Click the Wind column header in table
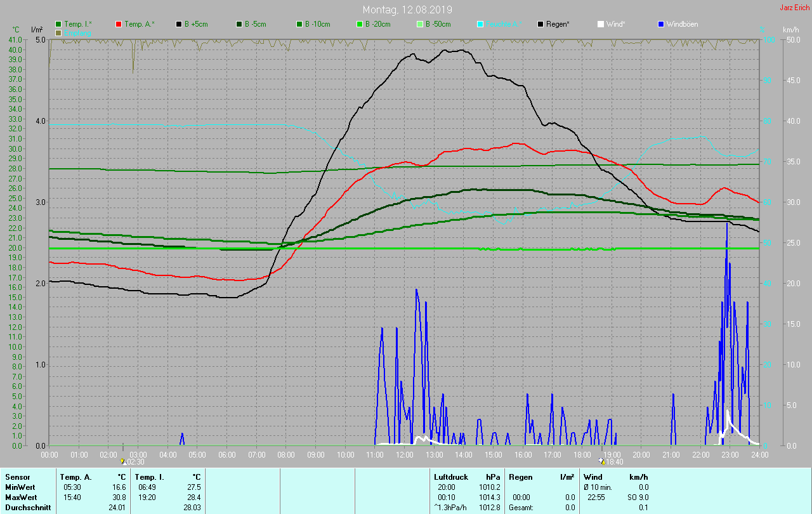Viewport: 812px width, 514px height. (x=593, y=477)
